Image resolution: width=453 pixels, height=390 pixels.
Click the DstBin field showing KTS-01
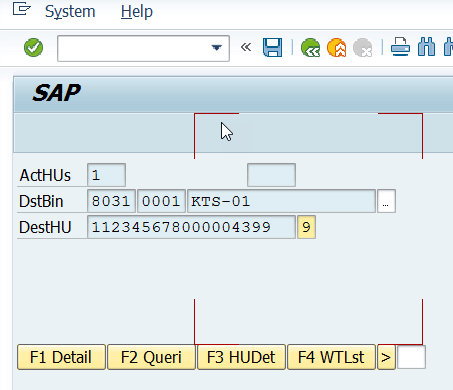(x=281, y=201)
